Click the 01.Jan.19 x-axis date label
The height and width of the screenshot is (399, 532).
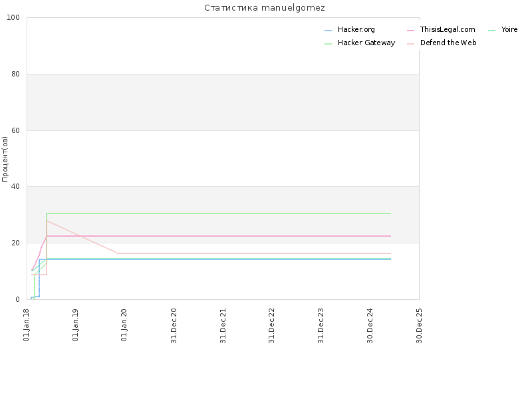click(75, 325)
